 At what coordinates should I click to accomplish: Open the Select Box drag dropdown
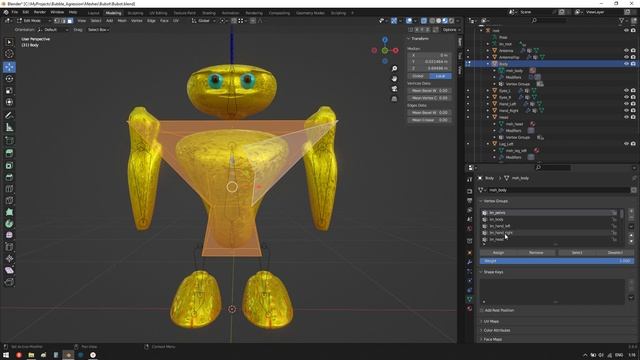(98, 30)
